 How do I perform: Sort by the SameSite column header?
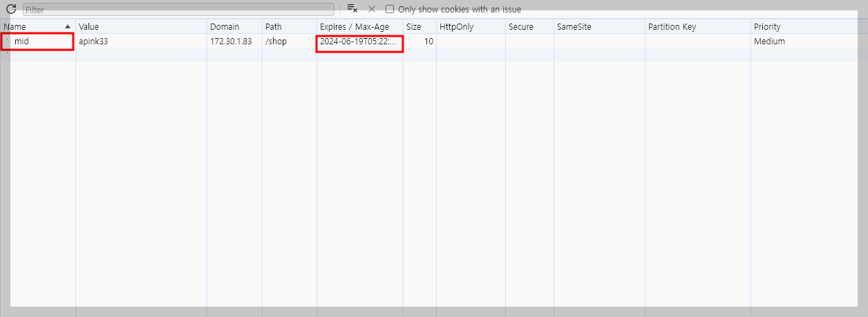(599, 26)
